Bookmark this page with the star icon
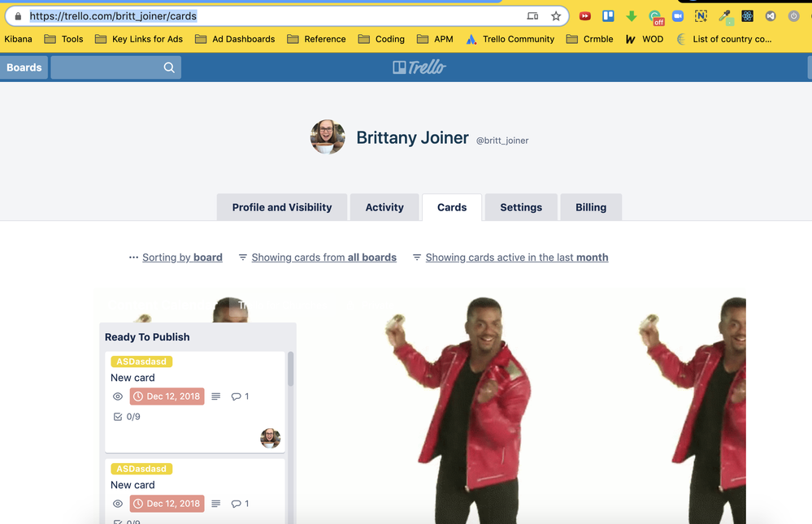The image size is (812, 524). coord(556,16)
